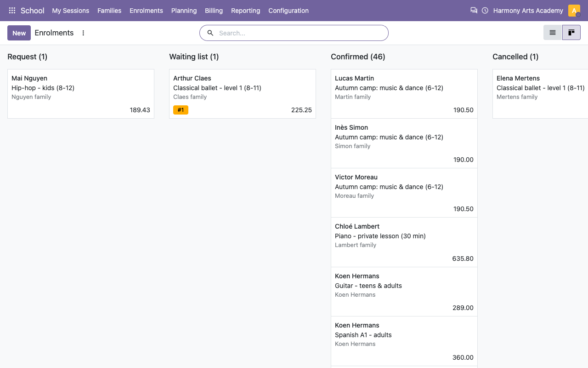Click the Confirmed (46) column header
The height and width of the screenshot is (368, 588).
point(358,57)
